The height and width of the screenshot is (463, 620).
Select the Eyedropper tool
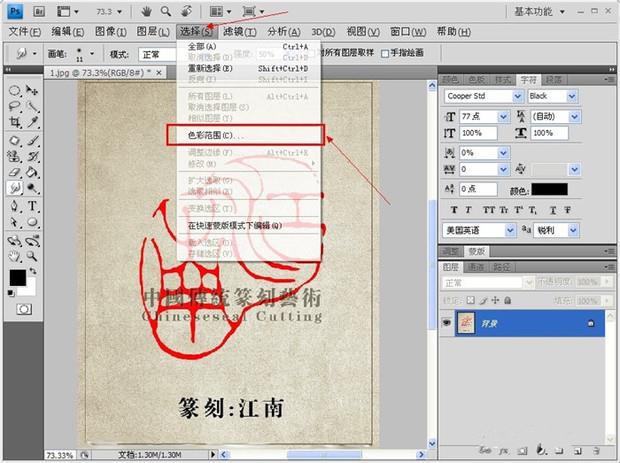(x=32, y=122)
